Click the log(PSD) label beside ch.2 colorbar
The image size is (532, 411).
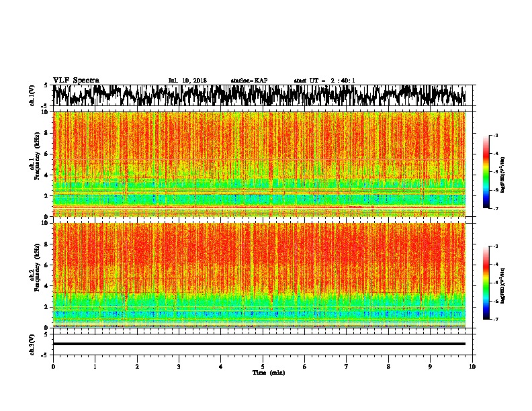(503, 285)
